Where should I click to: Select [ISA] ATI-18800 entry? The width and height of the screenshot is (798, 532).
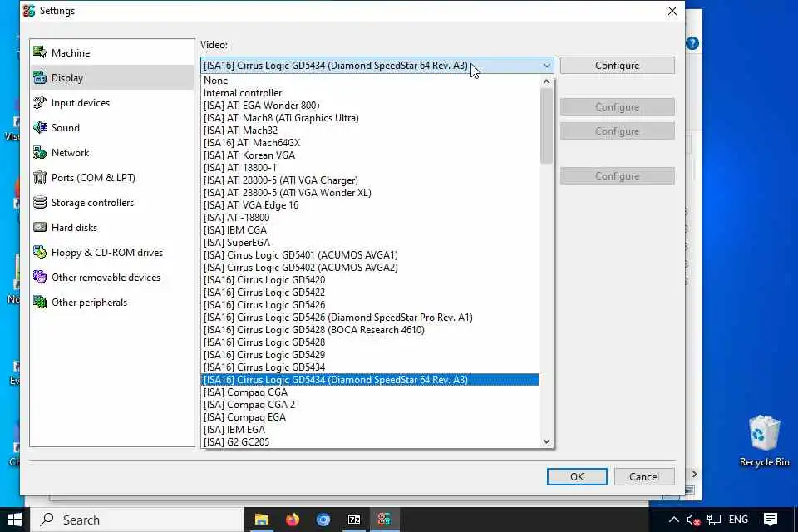tap(370, 218)
